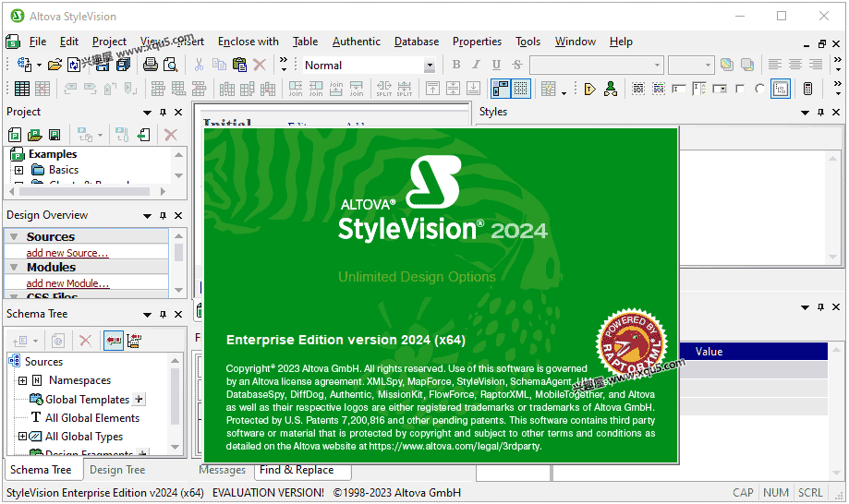Open the font size combo box
Image resolution: width=849 pixels, height=504 pixels.
click(x=691, y=66)
